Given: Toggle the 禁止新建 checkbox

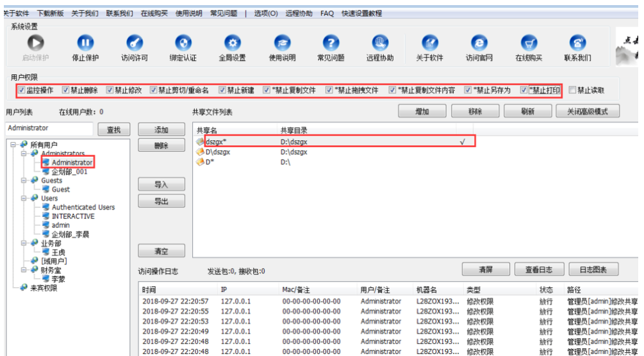Looking at the screenshot, I should pyautogui.click(x=222, y=90).
